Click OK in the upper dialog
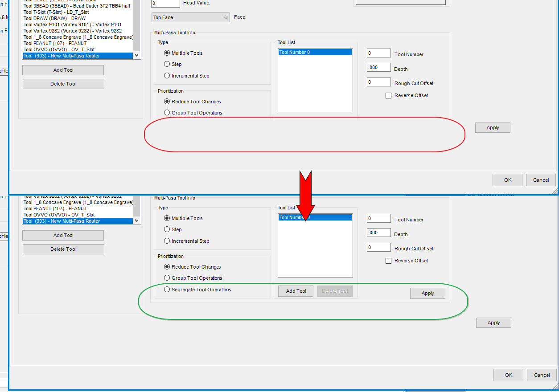Screen dimensions: 559x392 pyautogui.click(x=507, y=180)
